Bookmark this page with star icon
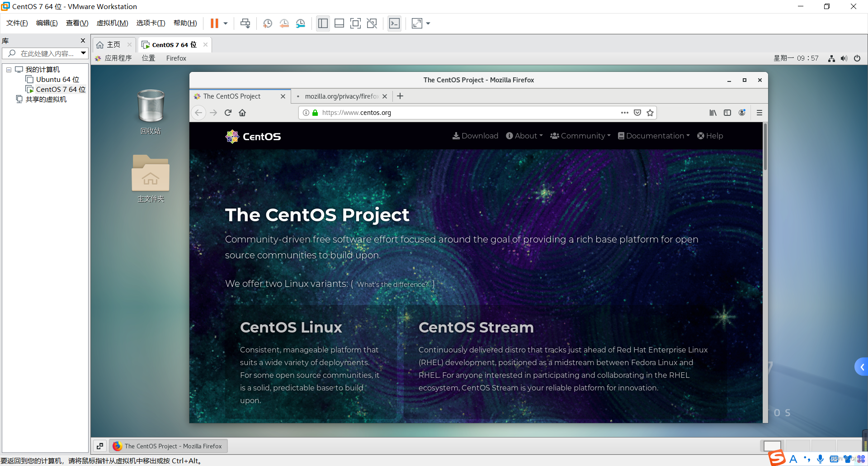Viewport: 868px width, 466px height. 650,113
